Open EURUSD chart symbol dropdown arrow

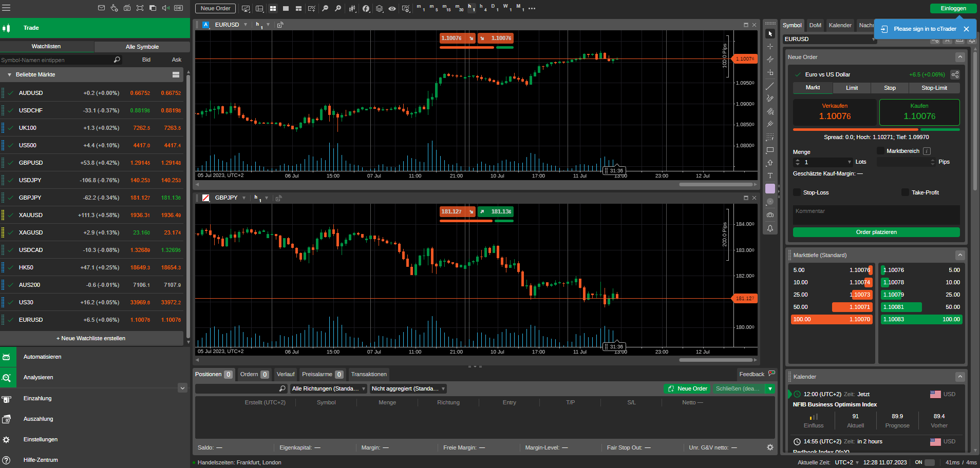pos(246,25)
